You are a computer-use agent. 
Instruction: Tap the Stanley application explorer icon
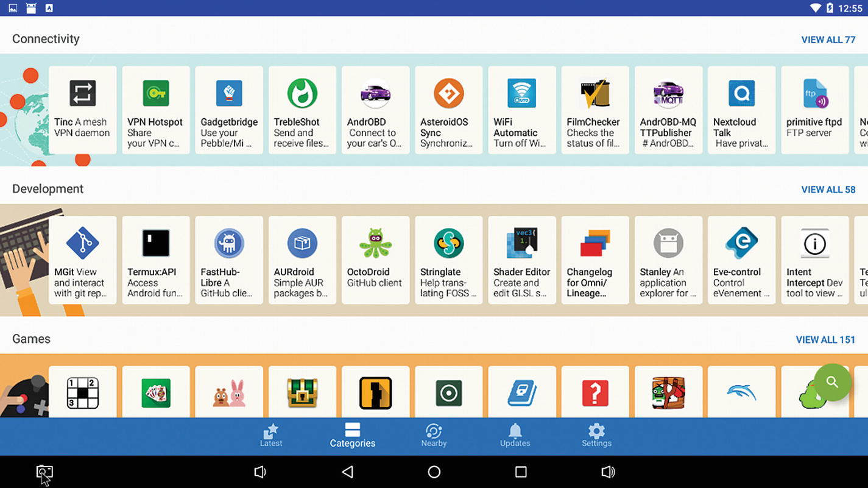tap(668, 243)
